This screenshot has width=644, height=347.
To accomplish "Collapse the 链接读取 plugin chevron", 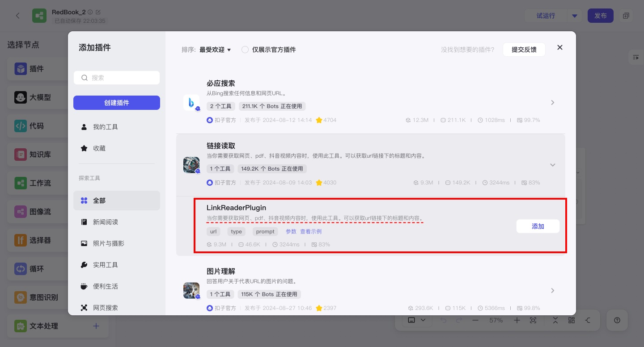I will pyautogui.click(x=553, y=165).
